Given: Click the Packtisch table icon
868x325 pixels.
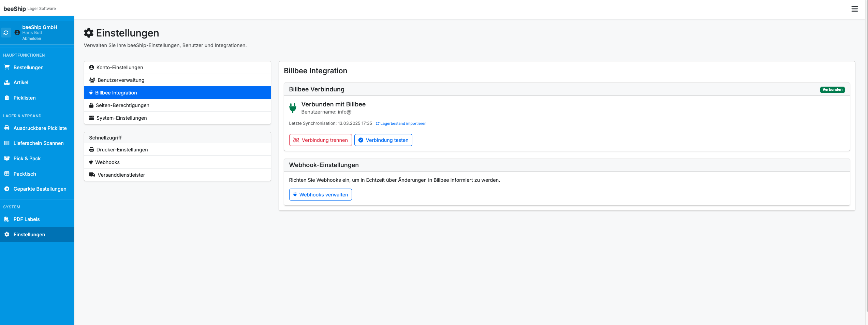Looking at the screenshot, I should coord(7,174).
